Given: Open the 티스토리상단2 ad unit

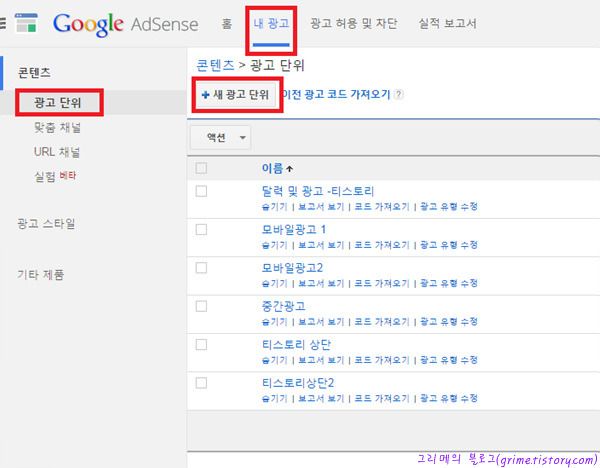Looking at the screenshot, I should pyautogui.click(x=298, y=383).
